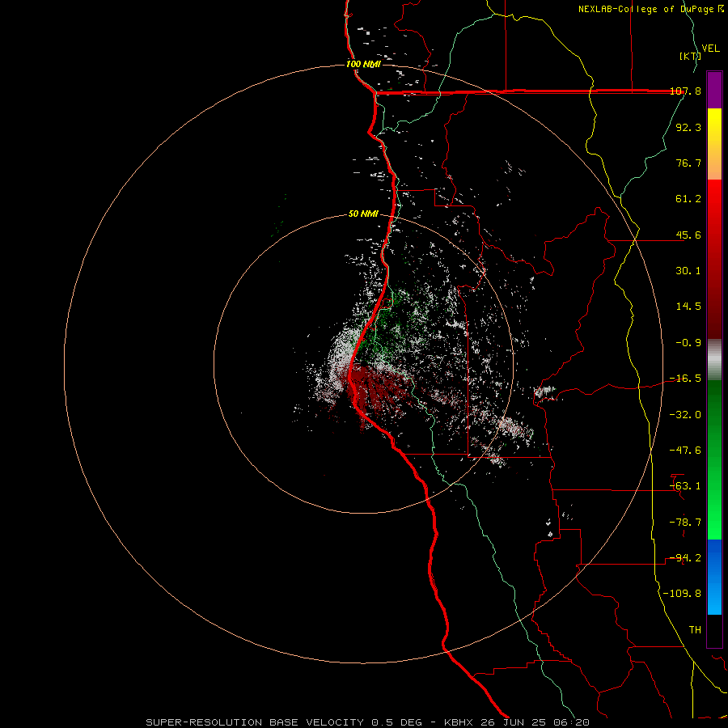Click the 100 NMI range ring label
The width and height of the screenshot is (728, 728).
(x=363, y=64)
